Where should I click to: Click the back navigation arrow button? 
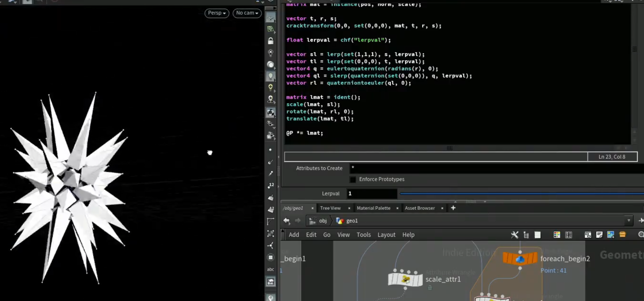coord(287,220)
